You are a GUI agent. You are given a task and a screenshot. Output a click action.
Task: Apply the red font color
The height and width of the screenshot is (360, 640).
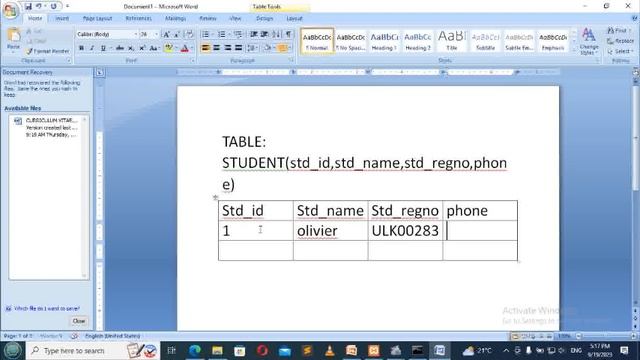[184, 48]
